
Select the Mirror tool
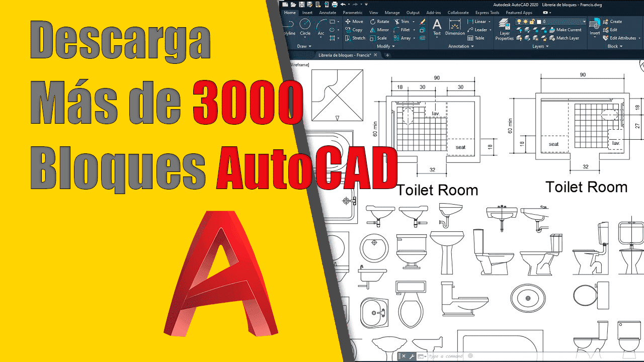pos(379,30)
